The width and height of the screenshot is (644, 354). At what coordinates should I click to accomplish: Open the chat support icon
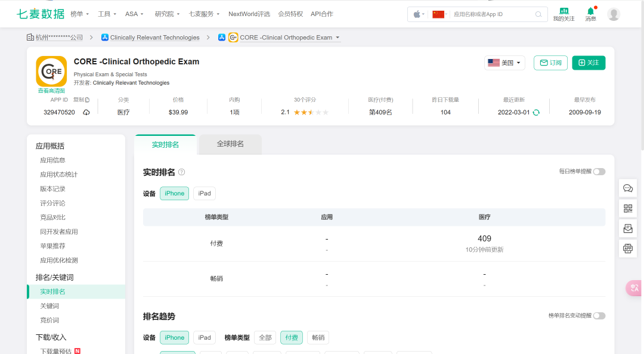628,188
